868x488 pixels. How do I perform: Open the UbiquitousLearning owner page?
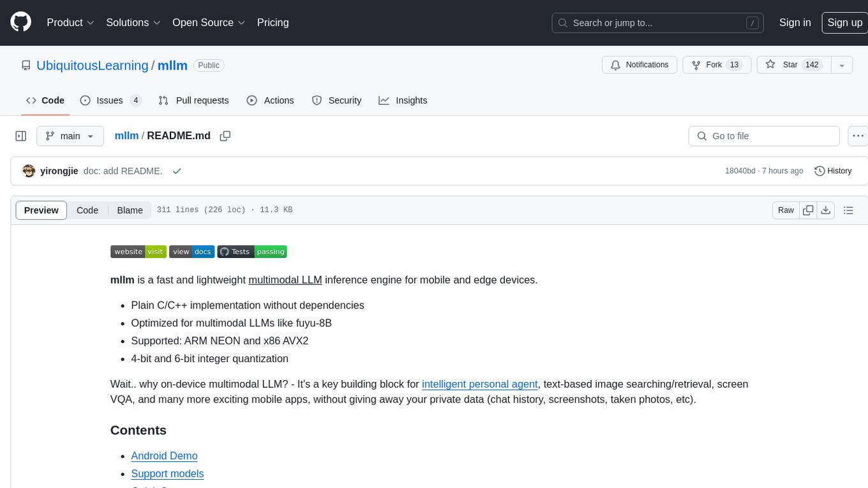pos(93,65)
